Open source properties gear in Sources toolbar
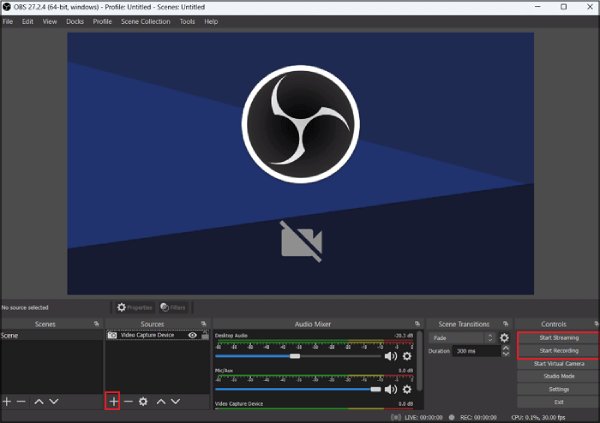Image resolution: width=600 pixels, height=423 pixels. pos(143,401)
